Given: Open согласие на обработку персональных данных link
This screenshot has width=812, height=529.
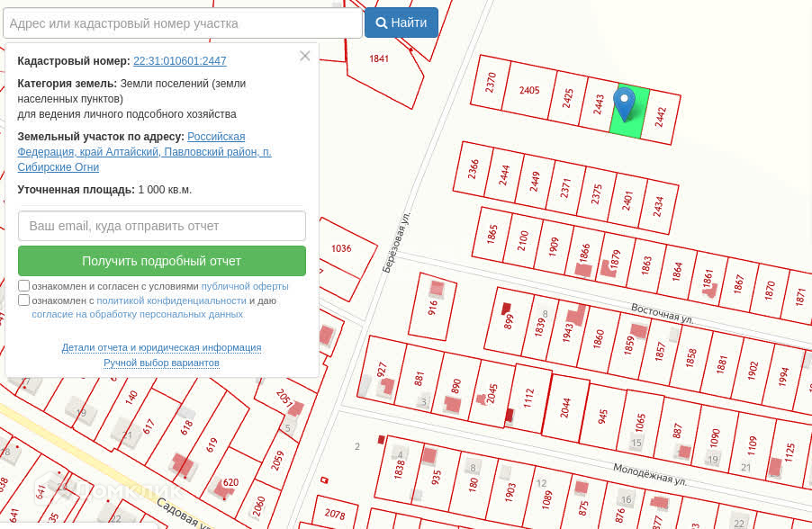Looking at the screenshot, I should click(x=137, y=314).
